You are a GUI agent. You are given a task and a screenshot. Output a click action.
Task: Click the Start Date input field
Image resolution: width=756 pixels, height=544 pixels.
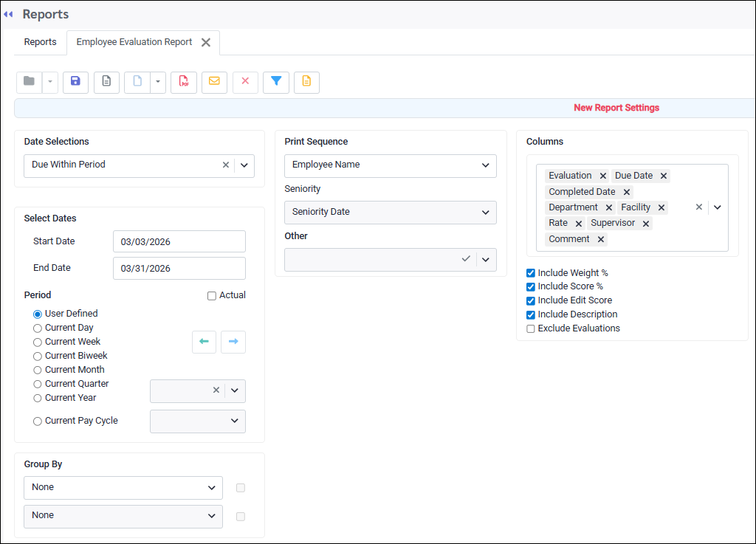click(179, 241)
